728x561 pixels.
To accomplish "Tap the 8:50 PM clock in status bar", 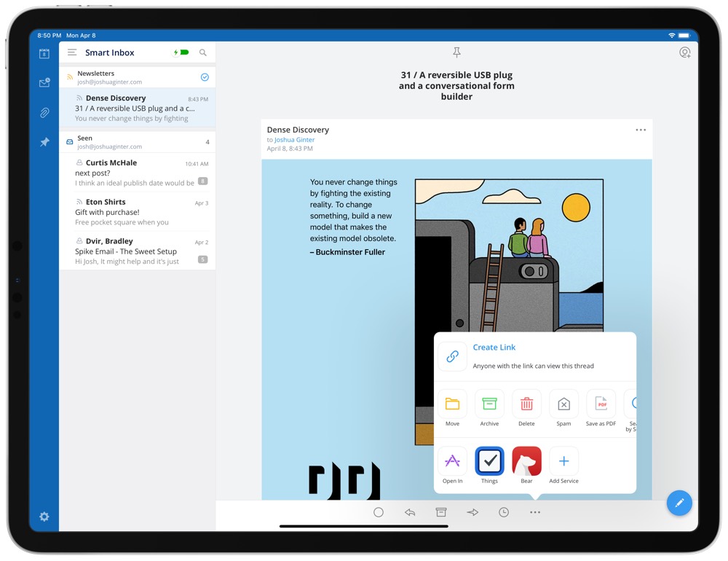I will tap(50, 35).
